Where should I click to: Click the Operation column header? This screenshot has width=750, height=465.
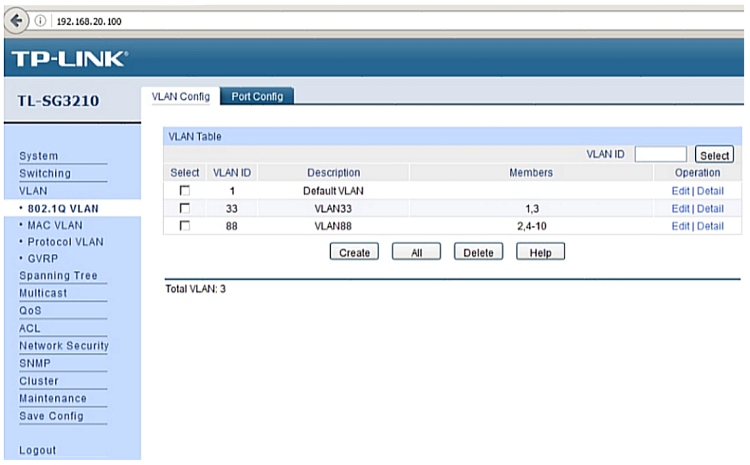click(x=697, y=172)
